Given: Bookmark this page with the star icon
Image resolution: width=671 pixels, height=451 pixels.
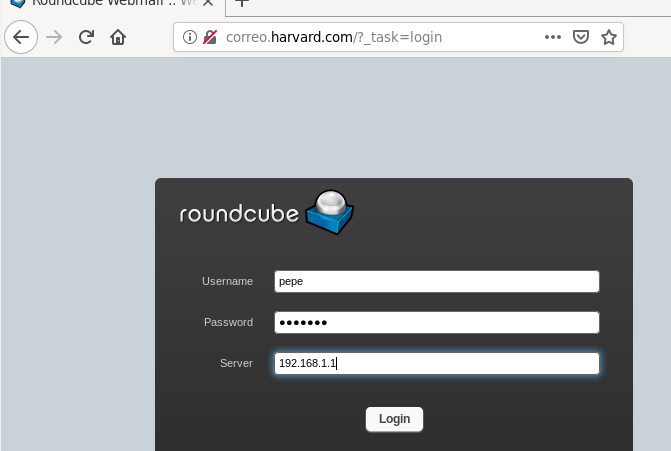Looking at the screenshot, I should point(609,38).
